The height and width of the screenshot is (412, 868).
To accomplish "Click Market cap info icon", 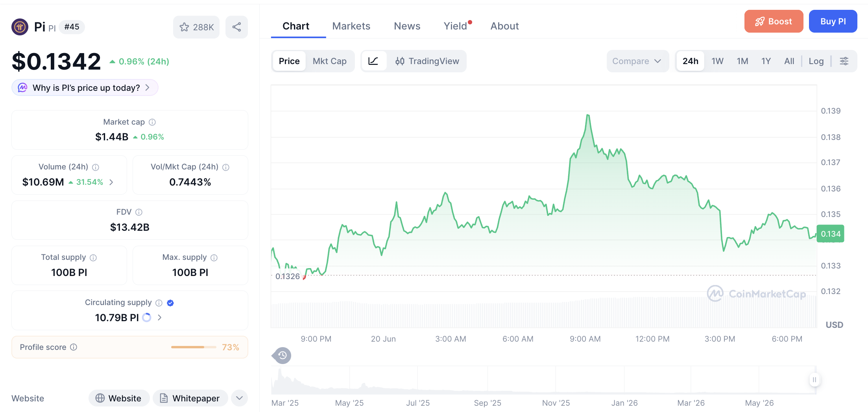I will [152, 122].
